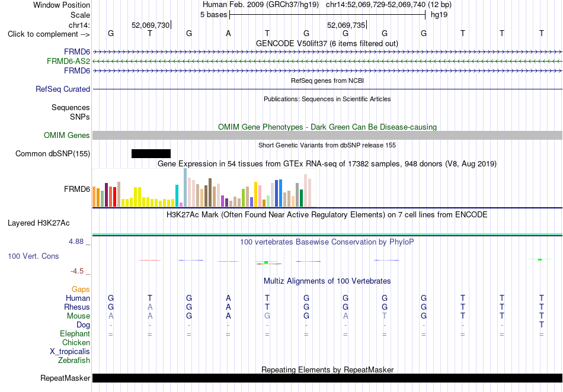Open the Layered H3K27Ac track label
Viewport: 563px width, 392px height.
coord(39,223)
